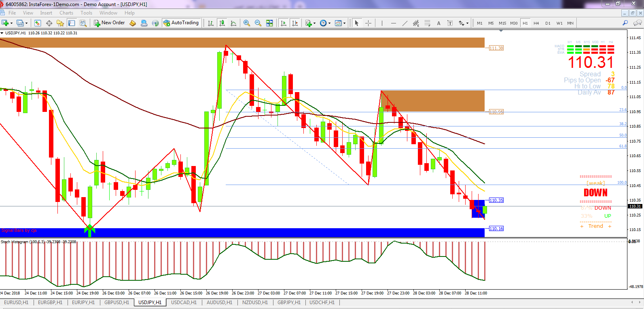Viewport: 644px width, 309px height.
Task: Switch chart to bar chart
Action: [211, 23]
